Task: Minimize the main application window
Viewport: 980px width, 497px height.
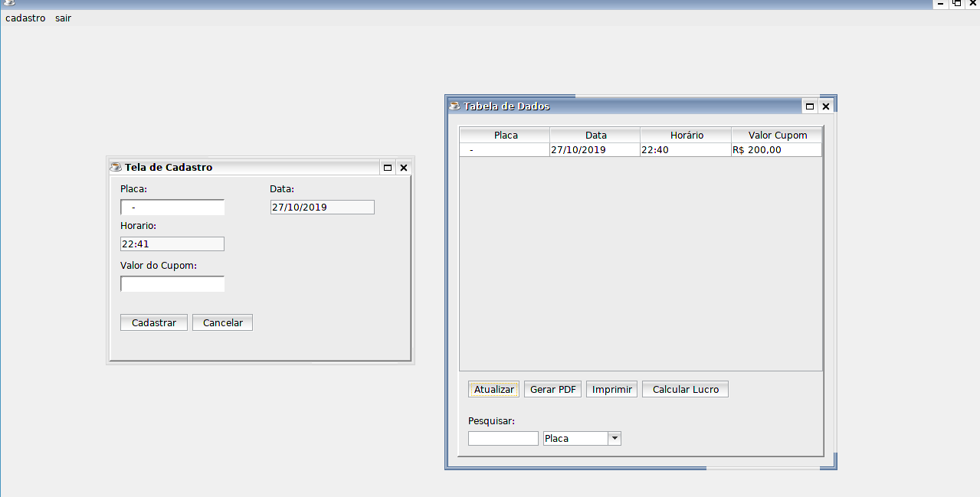Action: [939, 3]
